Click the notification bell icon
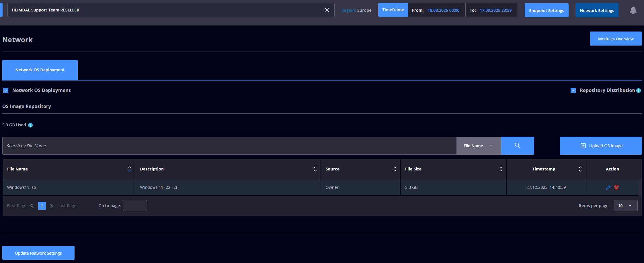Screen dimensions: 644x263 (633, 10)
